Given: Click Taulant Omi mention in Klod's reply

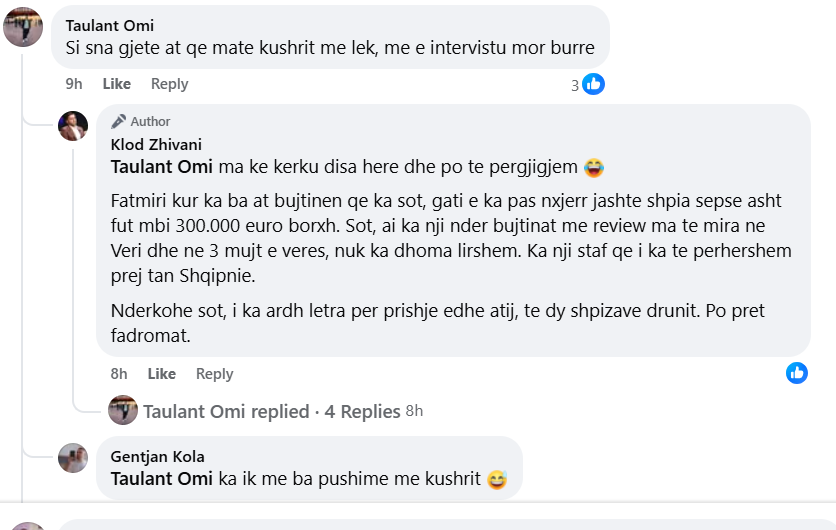Looking at the screenshot, I should [x=161, y=167].
